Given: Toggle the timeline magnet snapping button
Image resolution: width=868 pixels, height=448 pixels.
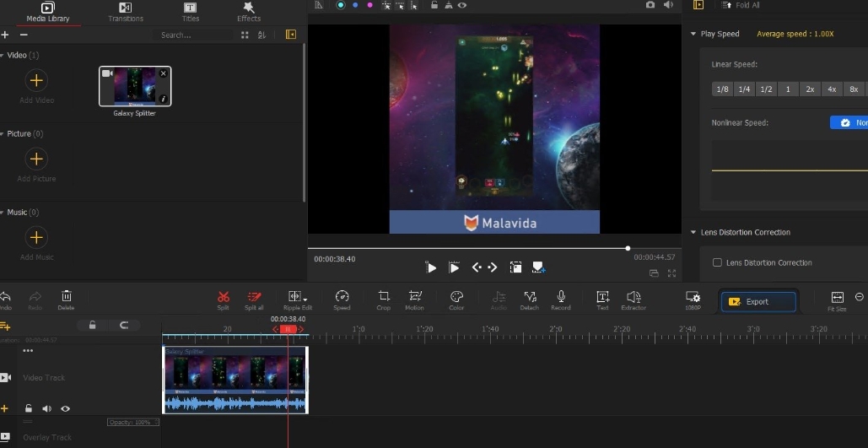Looking at the screenshot, I should pyautogui.click(x=123, y=325).
